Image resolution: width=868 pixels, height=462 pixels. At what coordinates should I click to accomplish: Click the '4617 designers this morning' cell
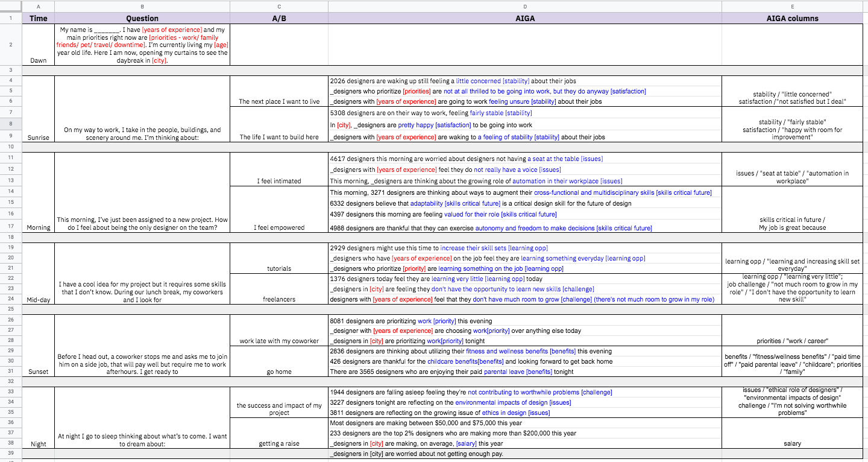pos(525,159)
